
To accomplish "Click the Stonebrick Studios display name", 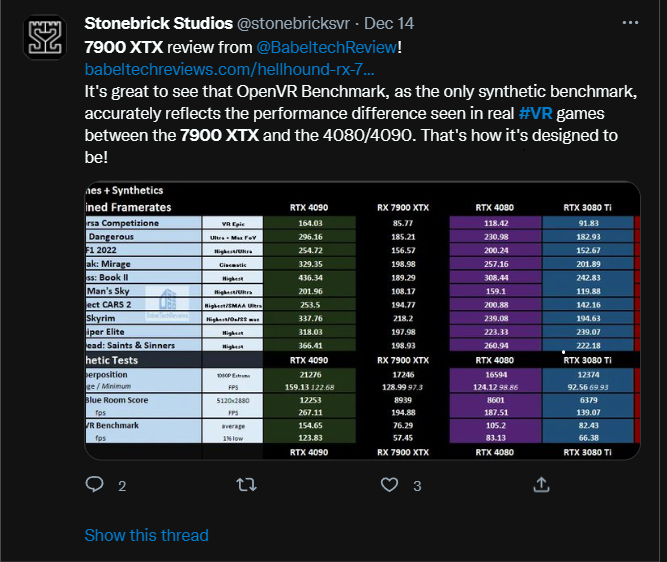I will (x=159, y=23).
